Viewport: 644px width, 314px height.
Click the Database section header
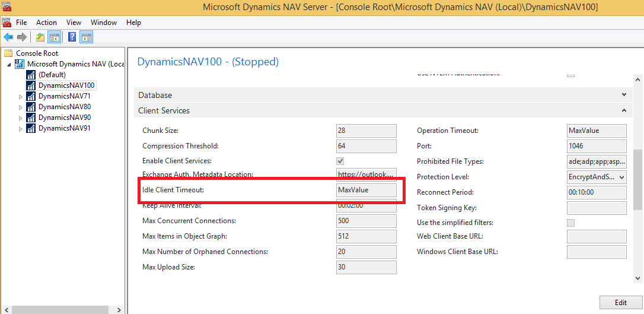coord(384,95)
